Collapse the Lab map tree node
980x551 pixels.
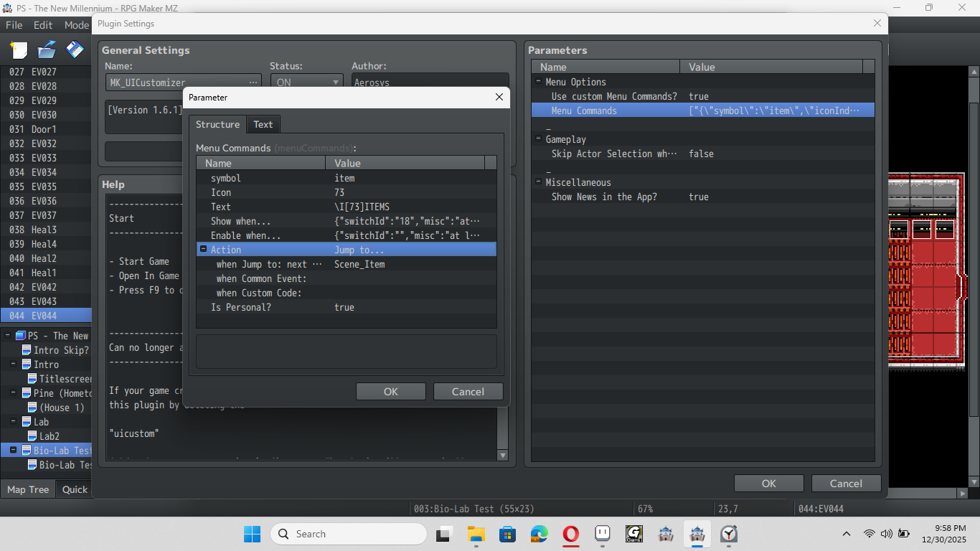pos(13,422)
